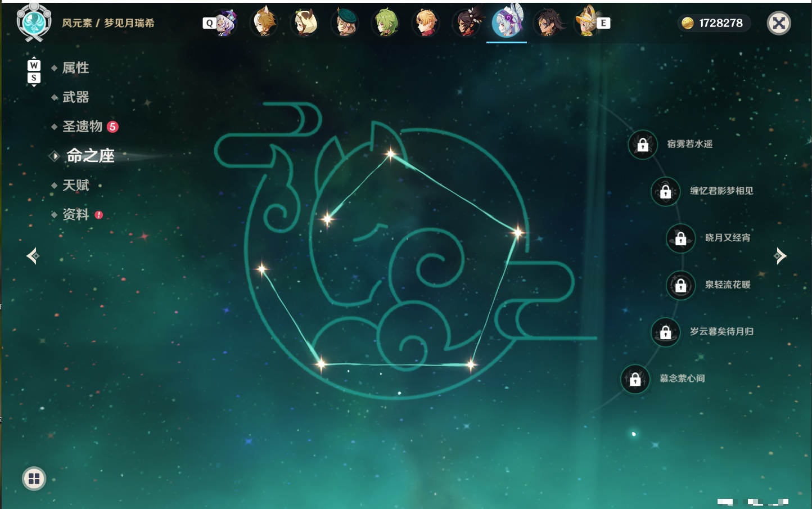Close the character screen with X
812x509 pixels.
pyautogui.click(x=779, y=23)
